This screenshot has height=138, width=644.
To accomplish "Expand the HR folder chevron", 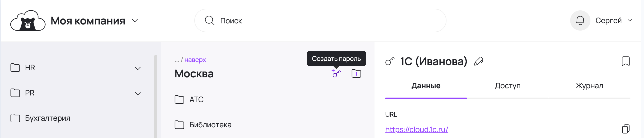I will coord(138,68).
